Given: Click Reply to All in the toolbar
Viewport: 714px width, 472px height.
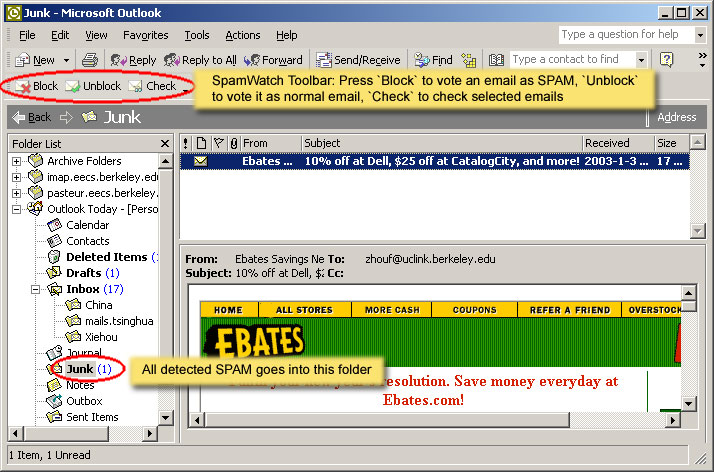Looking at the screenshot, I should tap(200, 60).
